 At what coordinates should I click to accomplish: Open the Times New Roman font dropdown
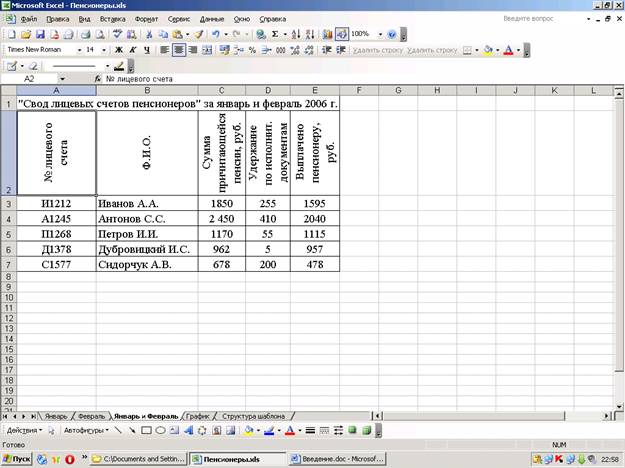coord(77,49)
